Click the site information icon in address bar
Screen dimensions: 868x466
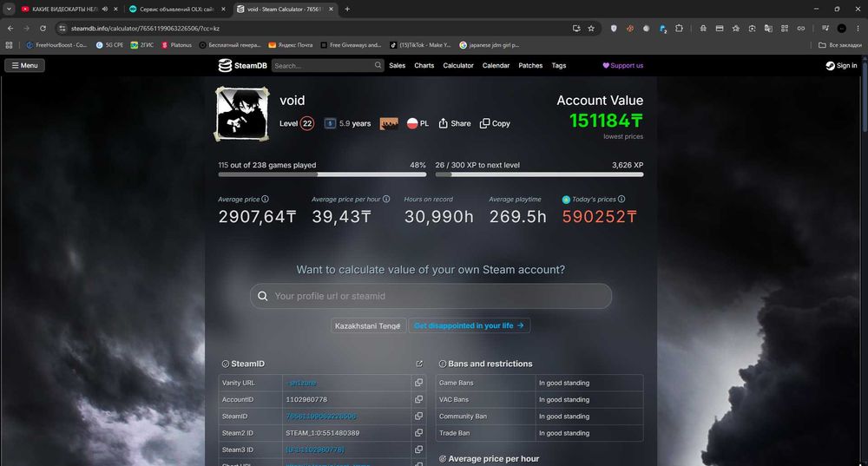62,29
